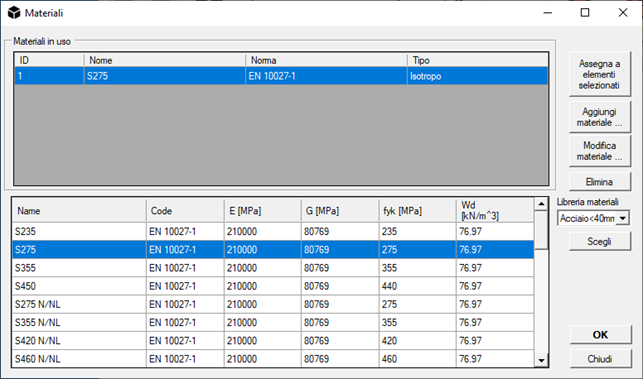The width and height of the screenshot is (643, 379).
Task: Click Isotropo cell in materials in use
Action: (x=478, y=76)
